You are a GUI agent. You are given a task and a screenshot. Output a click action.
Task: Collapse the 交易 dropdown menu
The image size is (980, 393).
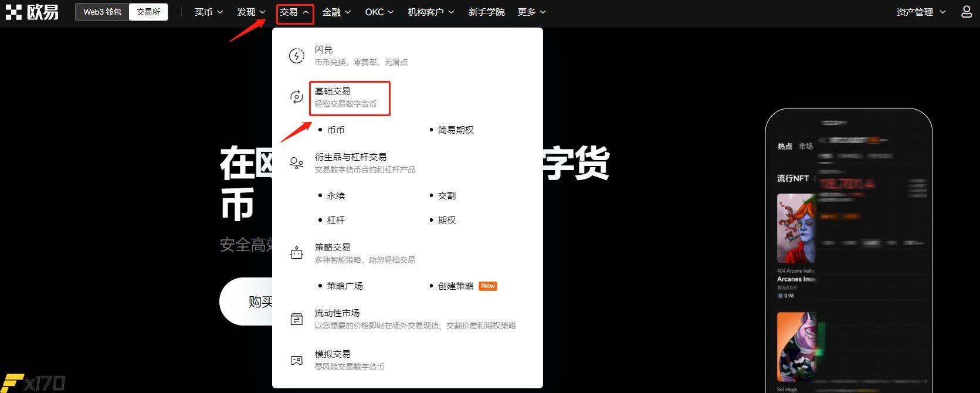(295, 12)
